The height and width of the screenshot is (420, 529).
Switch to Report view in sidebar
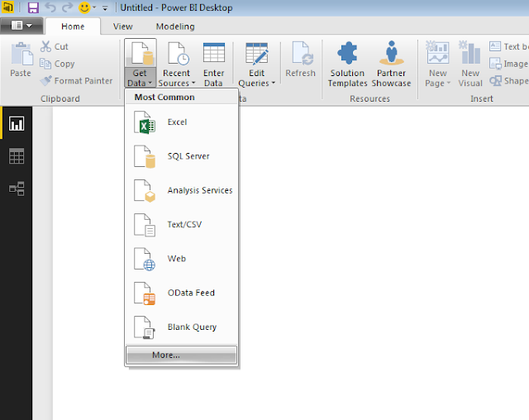point(17,123)
